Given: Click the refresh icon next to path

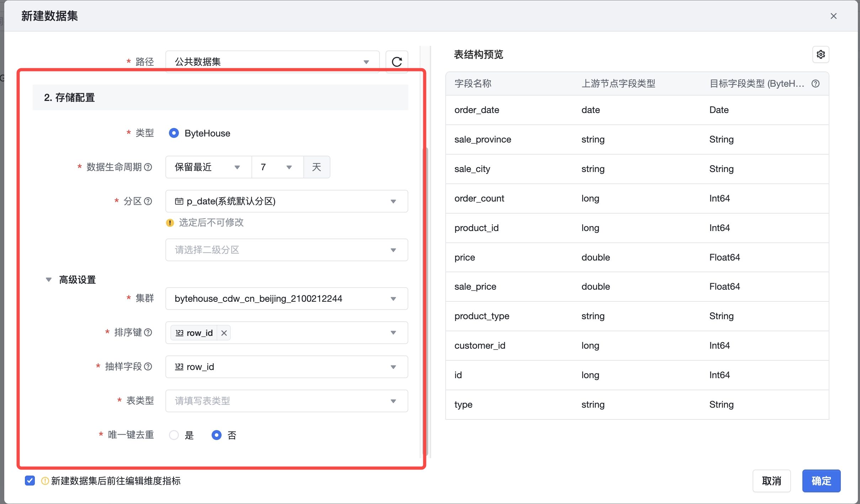Looking at the screenshot, I should 397,61.
